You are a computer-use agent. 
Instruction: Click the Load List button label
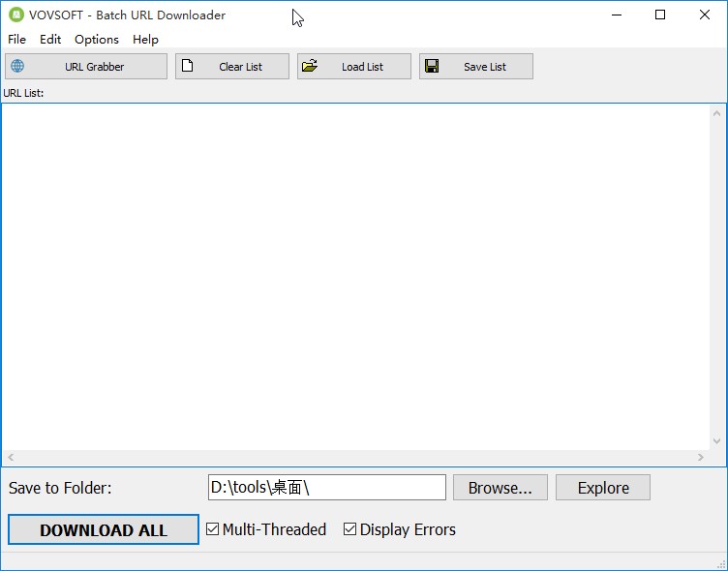tap(362, 67)
